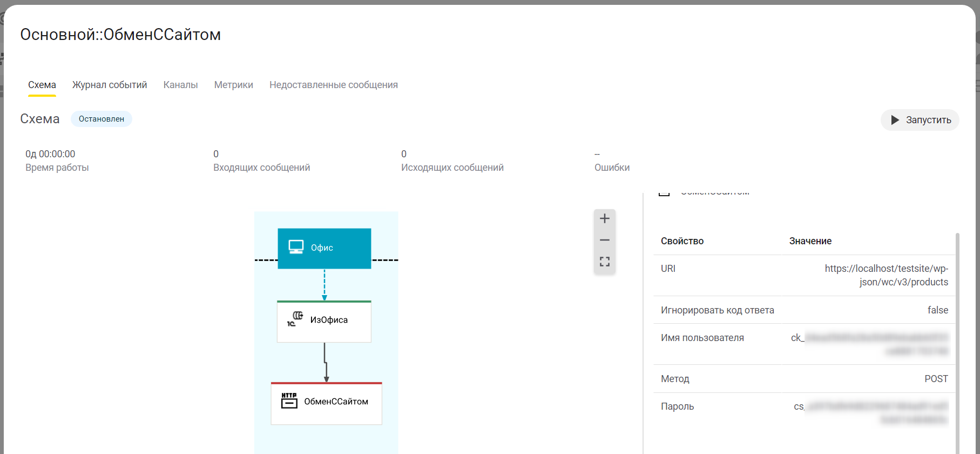This screenshot has width=980, height=454.
Task: Select the ОбменССайтом HTTP node
Action: pos(326,403)
